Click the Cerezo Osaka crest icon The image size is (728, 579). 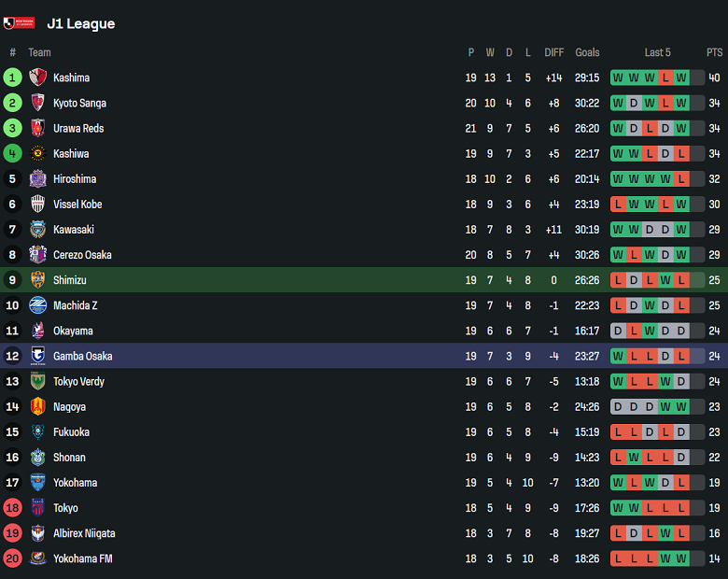pyautogui.click(x=38, y=254)
